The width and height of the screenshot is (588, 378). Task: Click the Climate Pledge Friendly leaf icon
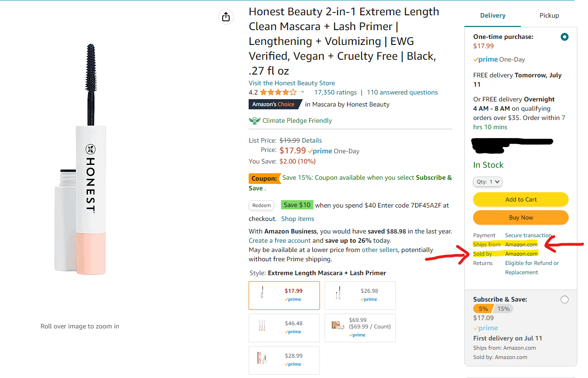254,120
